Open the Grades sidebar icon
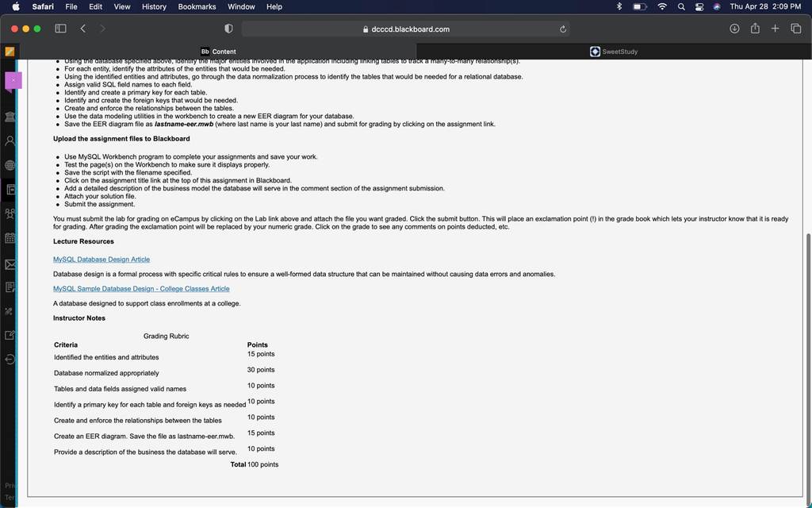 click(x=10, y=287)
